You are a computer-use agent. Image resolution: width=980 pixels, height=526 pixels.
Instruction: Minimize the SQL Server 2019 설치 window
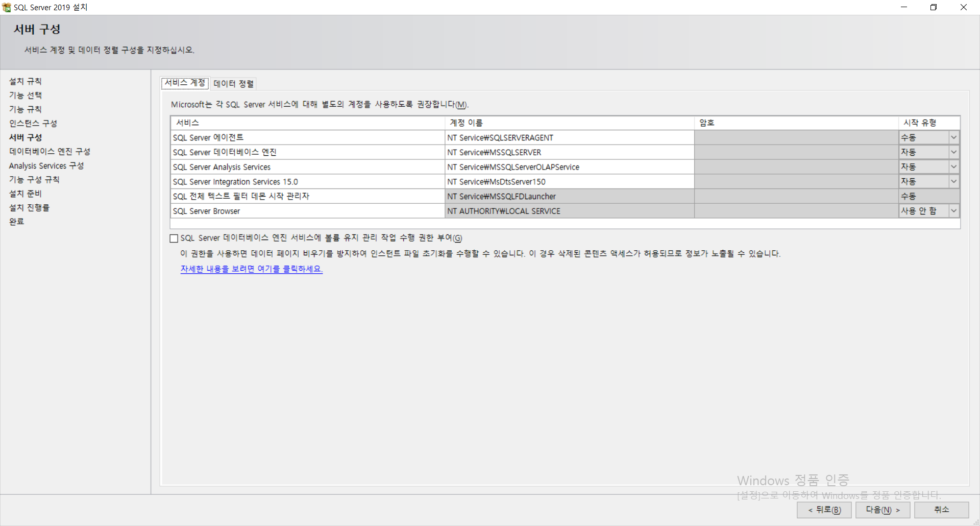tap(904, 7)
